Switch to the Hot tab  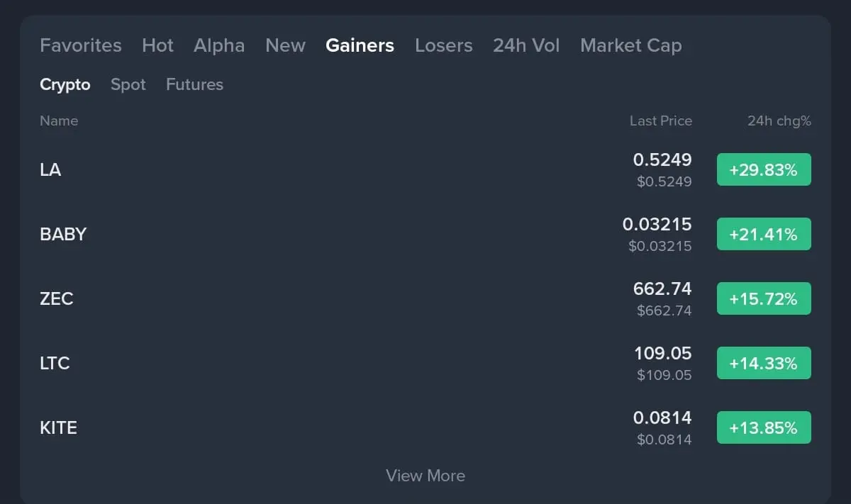click(157, 45)
